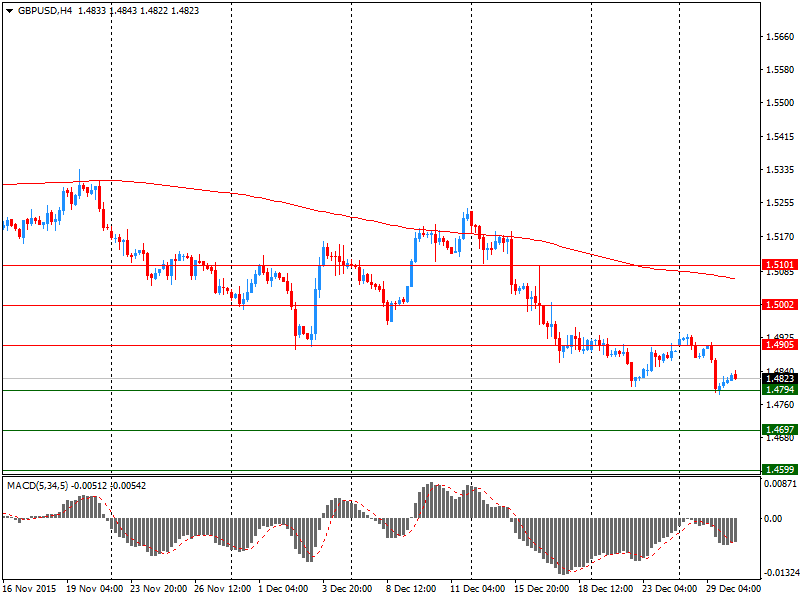
Task: Click the 1.5415 price scale value
Action: coord(780,137)
